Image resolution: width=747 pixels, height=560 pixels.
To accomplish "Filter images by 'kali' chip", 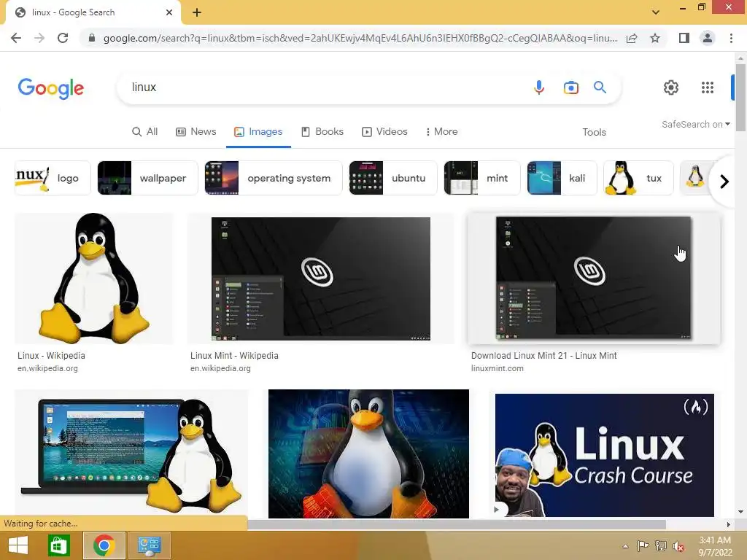I will coord(562,178).
